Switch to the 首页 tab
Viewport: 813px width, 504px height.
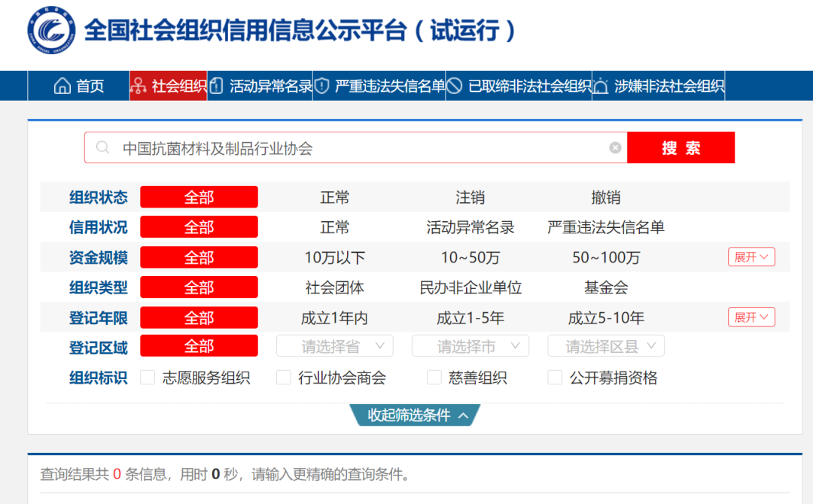pos(83,86)
